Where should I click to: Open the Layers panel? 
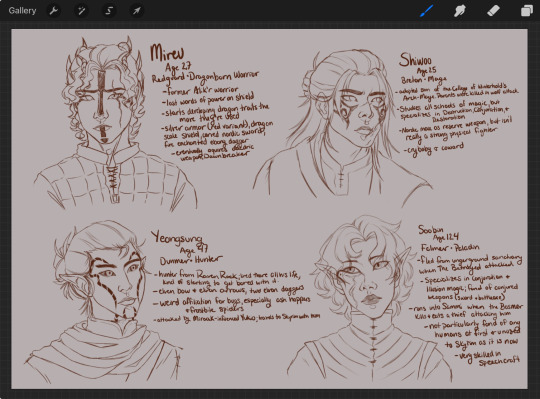(x=527, y=11)
